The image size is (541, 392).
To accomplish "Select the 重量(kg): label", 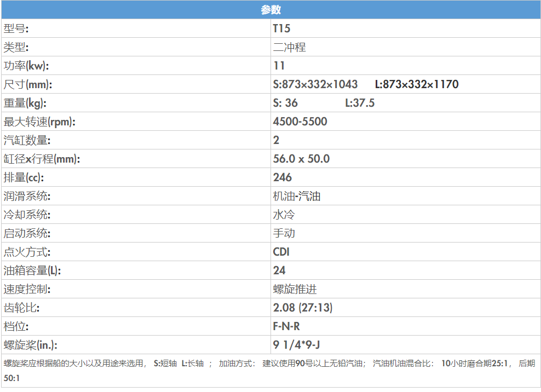I will (x=25, y=103).
